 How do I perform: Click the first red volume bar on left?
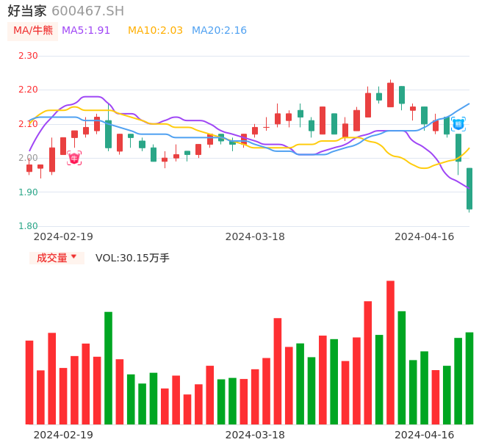[29, 382]
